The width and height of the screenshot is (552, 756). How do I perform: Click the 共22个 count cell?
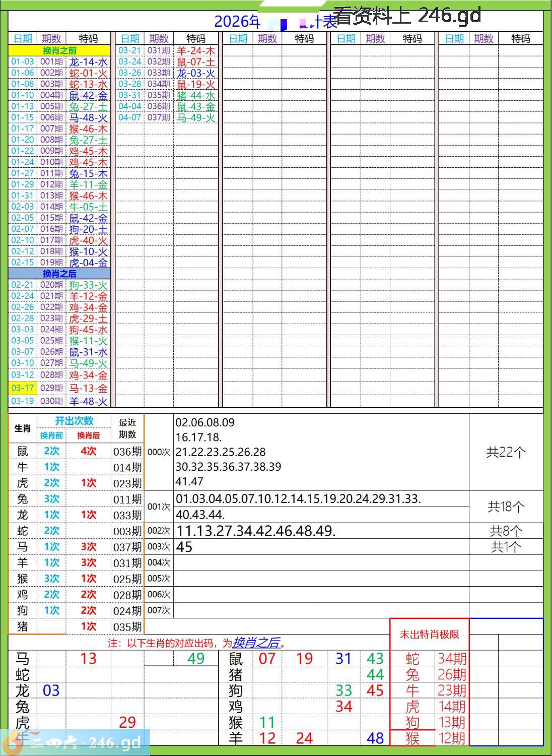(506, 452)
